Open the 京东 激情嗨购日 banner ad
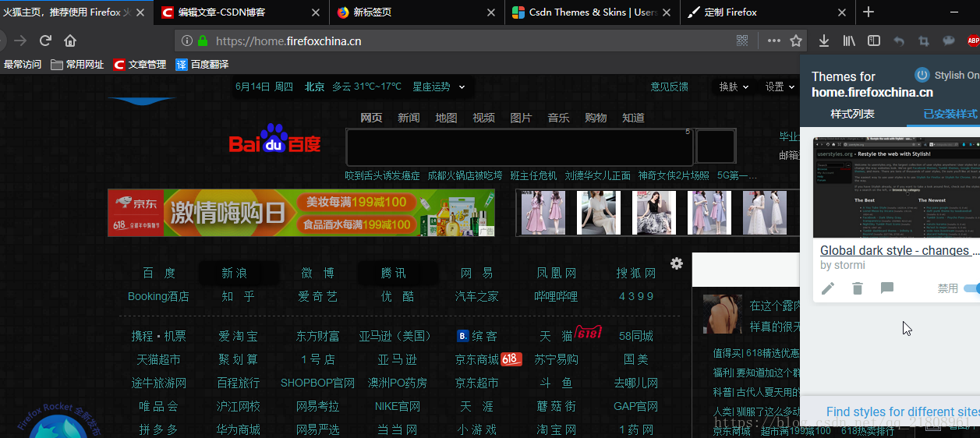Viewport: 980px width, 438px height. click(x=301, y=213)
